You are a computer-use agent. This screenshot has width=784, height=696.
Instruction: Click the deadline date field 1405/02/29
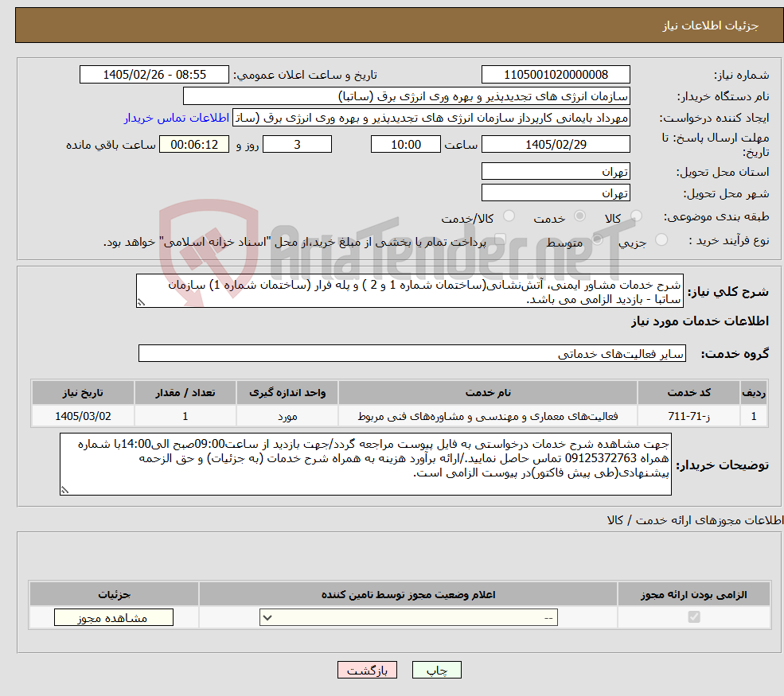pyautogui.click(x=556, y=145)
